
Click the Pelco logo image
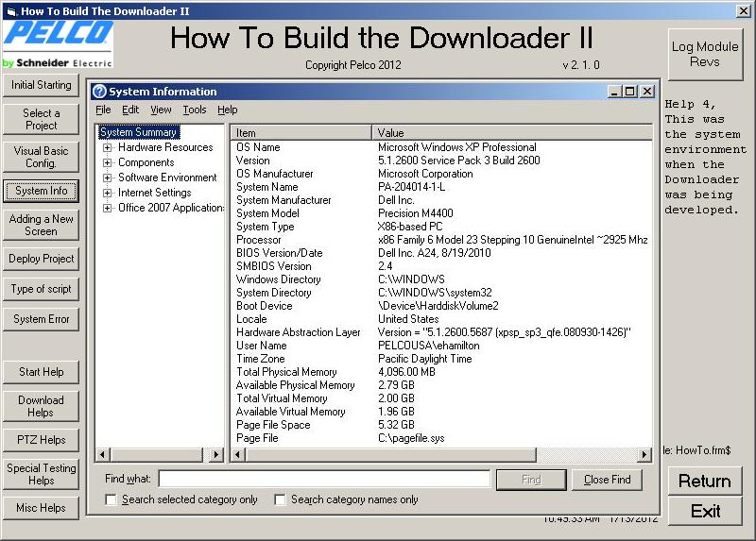pos(58,44)
